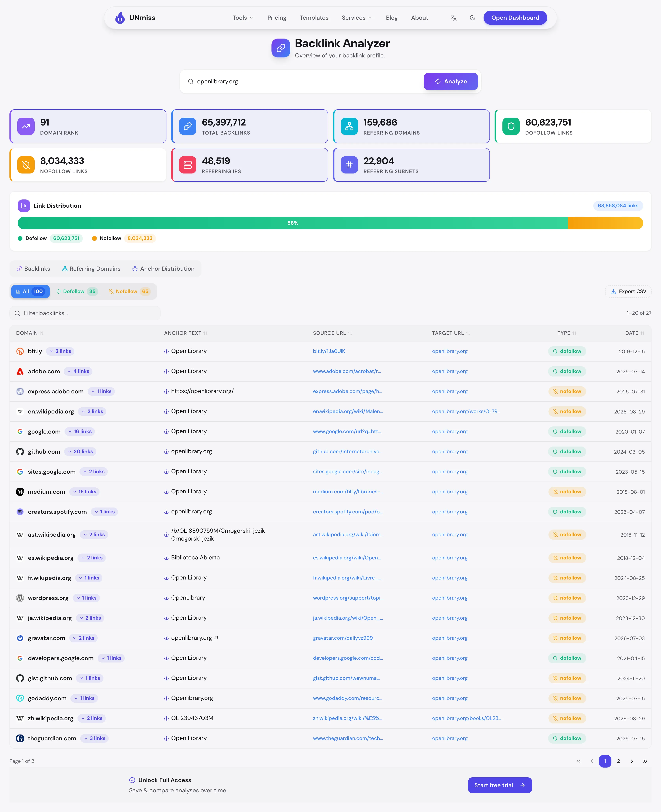661x812 pixels.
Task: Go to page 2 of results
Action: [618, 761]
